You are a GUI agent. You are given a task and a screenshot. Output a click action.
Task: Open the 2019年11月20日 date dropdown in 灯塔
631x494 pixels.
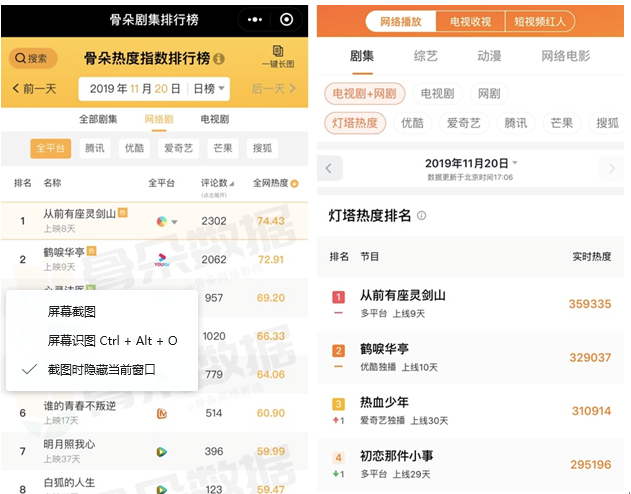(471, 163)
